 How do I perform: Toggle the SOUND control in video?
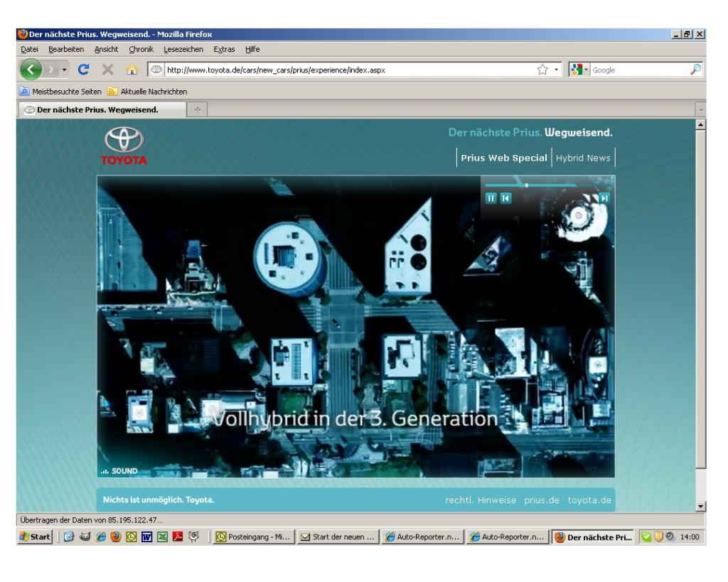[119, 470]
